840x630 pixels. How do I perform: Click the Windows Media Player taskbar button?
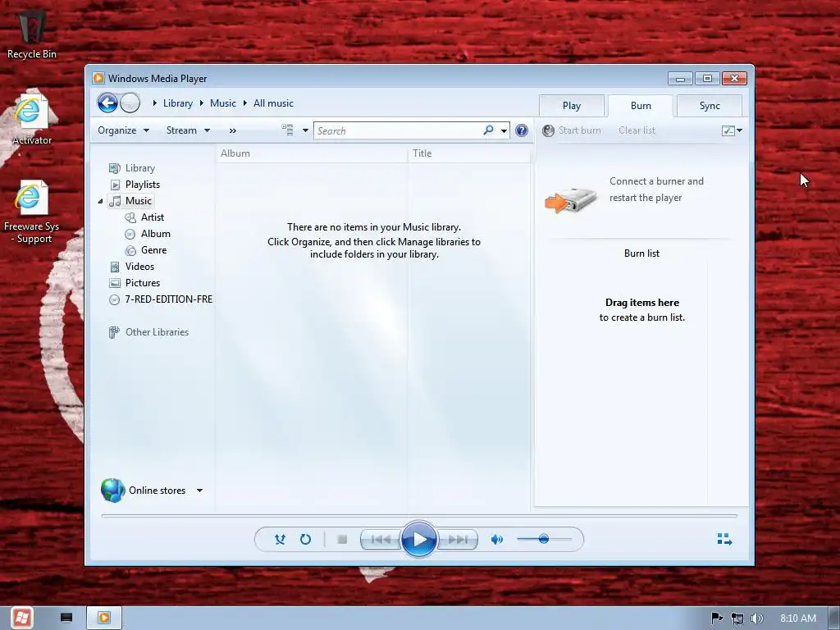tap(104, 618)
